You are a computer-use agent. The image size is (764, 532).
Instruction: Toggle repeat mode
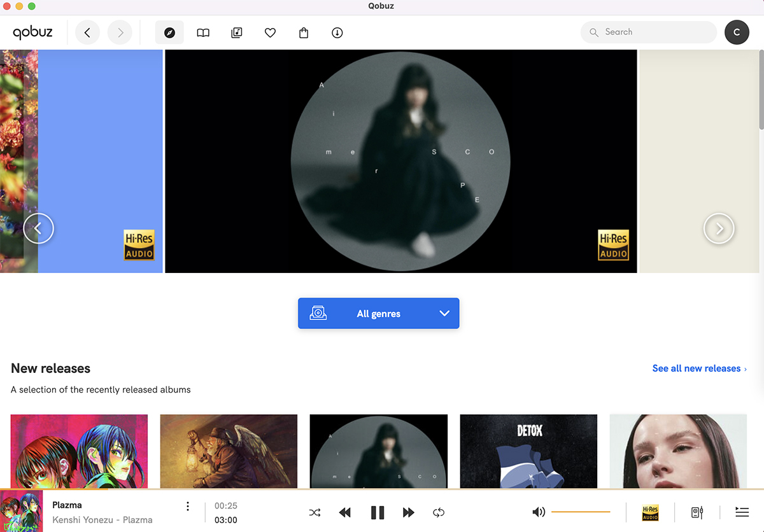point(439,512)
